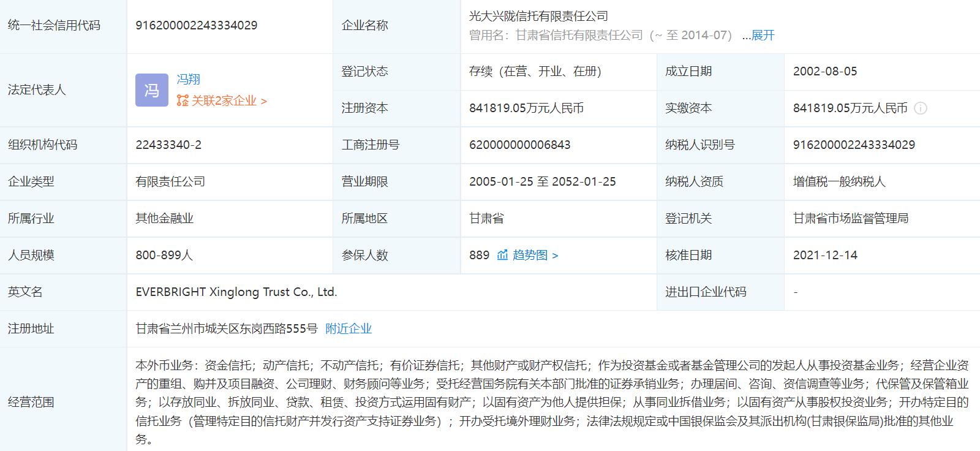This screenshot has width=980, height=451.
Task: Click organization code 22433340-2
Action: click(168, 145)
